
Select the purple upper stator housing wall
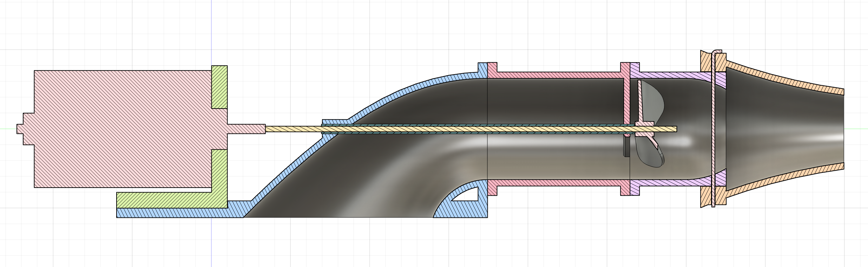coord(667,75)
